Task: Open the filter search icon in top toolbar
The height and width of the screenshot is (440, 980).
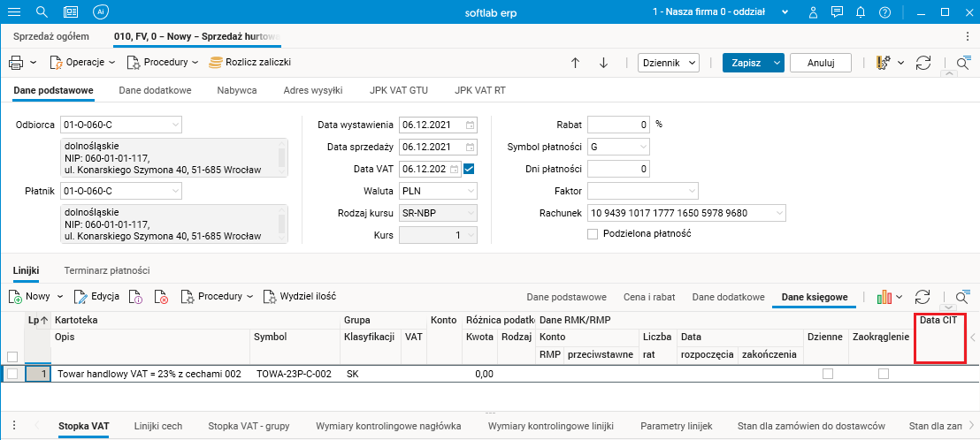Action: (963, 63)
